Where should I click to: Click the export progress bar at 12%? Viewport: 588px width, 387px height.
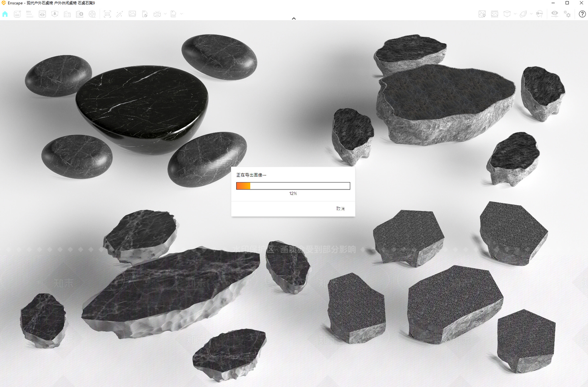pyautogui.click(x=293, y=186)
